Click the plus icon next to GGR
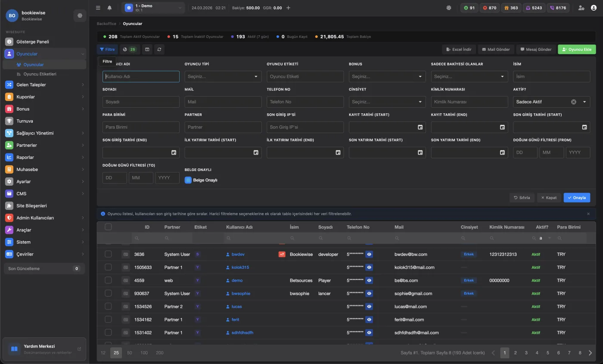 [288, 8]
